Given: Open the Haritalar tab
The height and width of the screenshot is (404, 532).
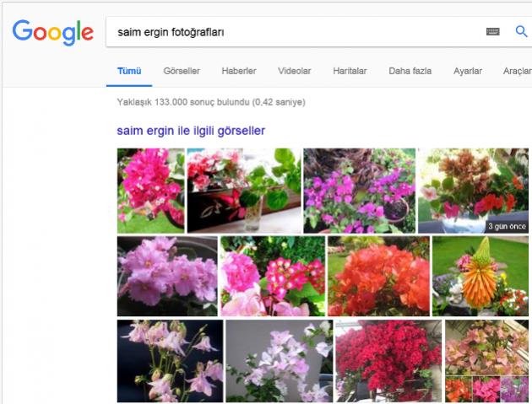Looking at the screenshot, I should click(x=350, y=71).
